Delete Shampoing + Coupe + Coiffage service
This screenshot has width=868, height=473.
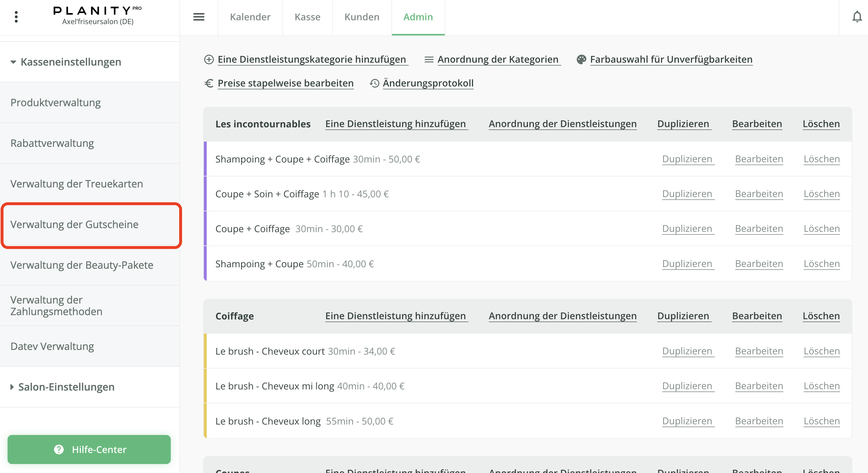822,159
